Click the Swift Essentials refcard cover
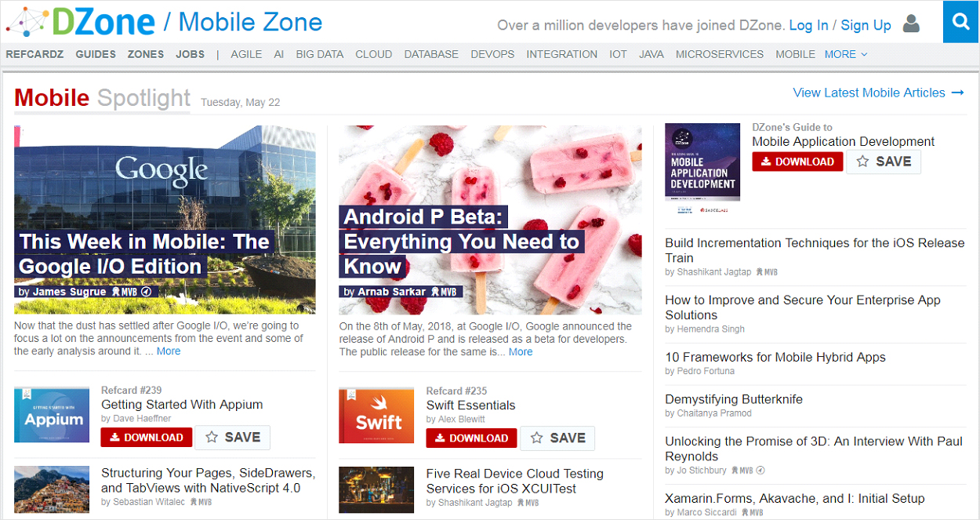 click(376, 415)
